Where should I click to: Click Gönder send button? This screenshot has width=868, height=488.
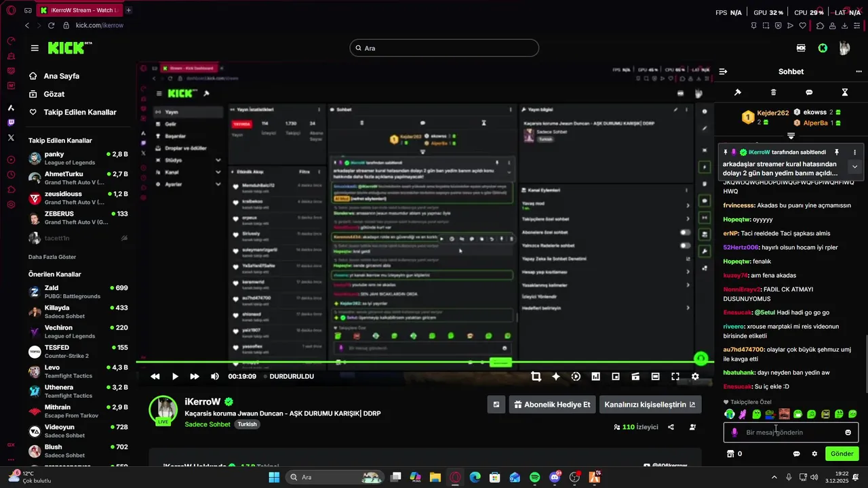coord(842,453)
